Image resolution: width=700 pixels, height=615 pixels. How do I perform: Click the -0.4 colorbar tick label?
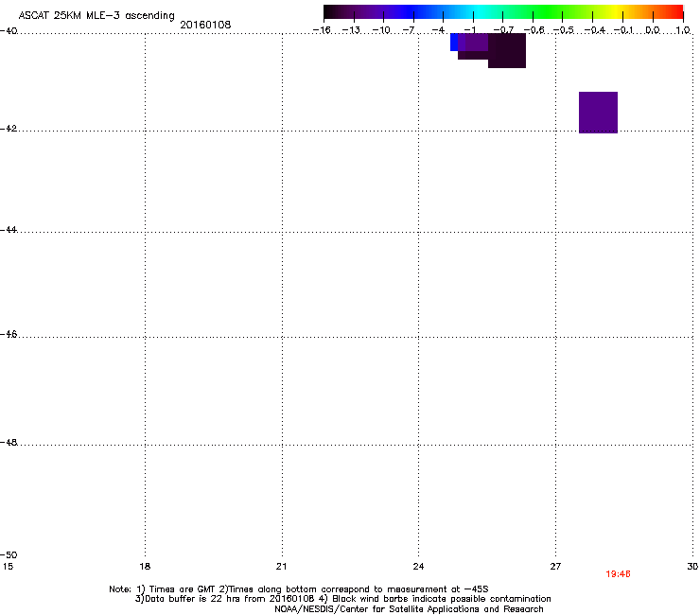coord(594,30)
